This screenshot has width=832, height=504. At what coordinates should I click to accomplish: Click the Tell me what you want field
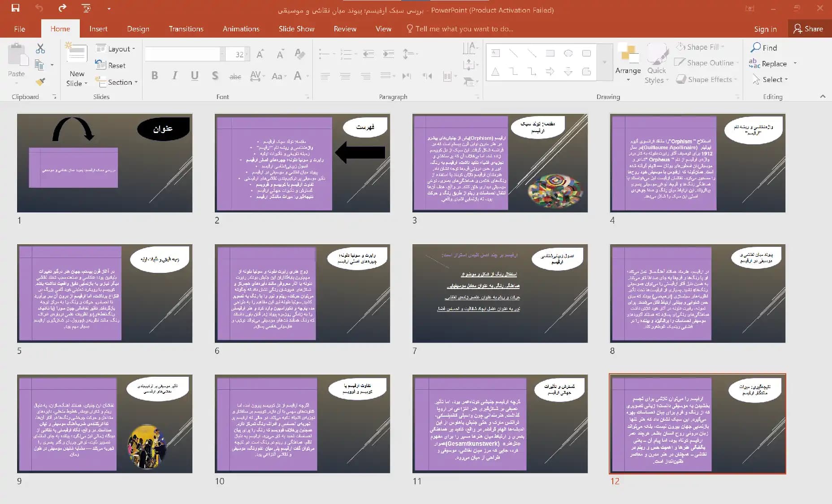click(x=459, y=29)
